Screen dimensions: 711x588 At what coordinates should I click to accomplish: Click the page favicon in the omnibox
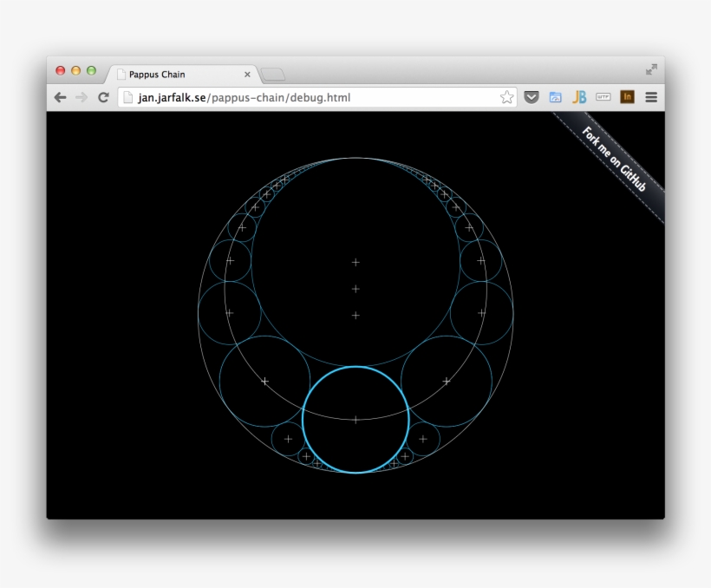pyautogui.click(x=127, y=97)
